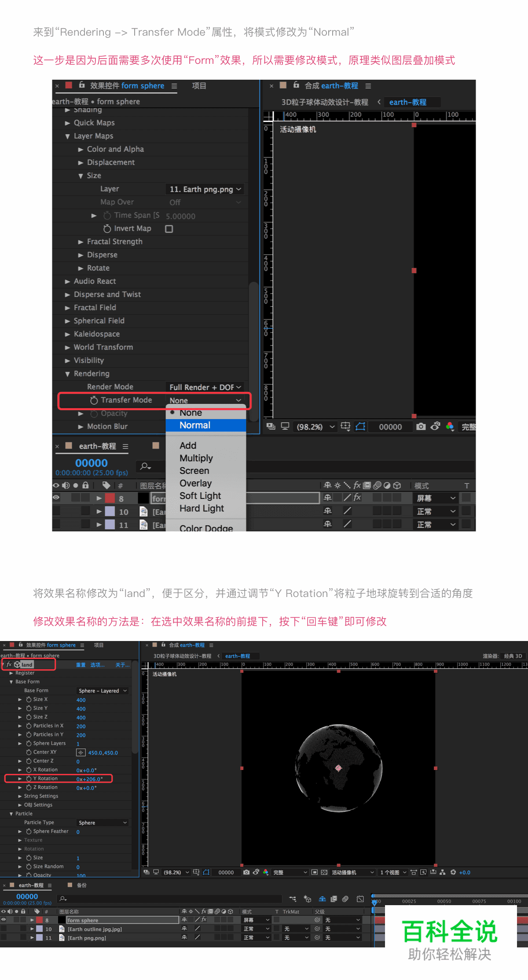Image resolution: width=528 pixels, height=980 pixels.
Task: Take snapshot with camera icon in lower viewer
Action: pos(246,872)
